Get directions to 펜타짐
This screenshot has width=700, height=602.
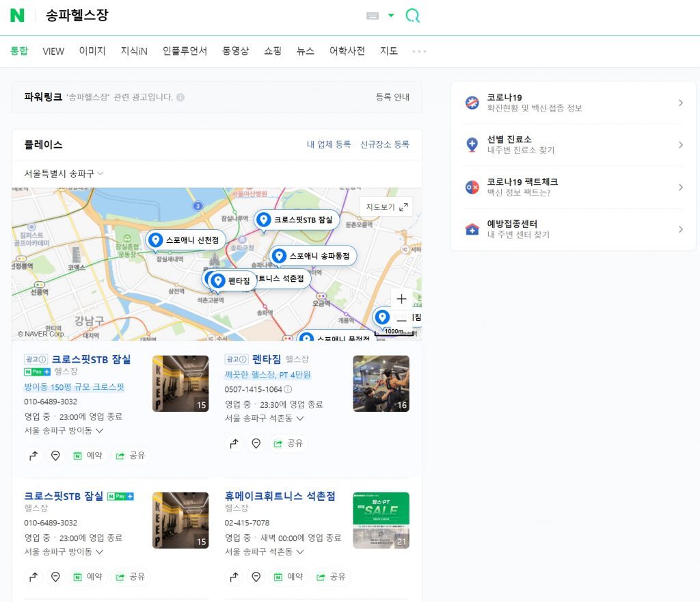click(x=234, y=443)
